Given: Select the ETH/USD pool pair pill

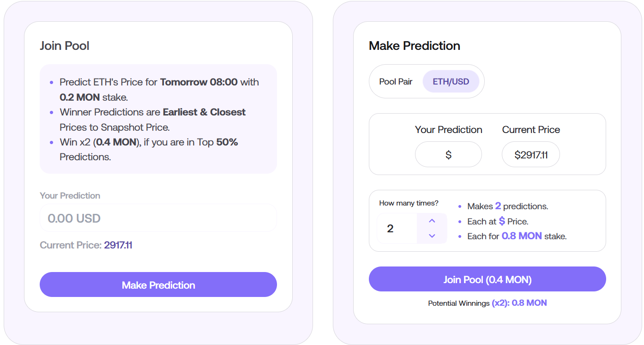Looking at the screenshot, I should (451, 82).
